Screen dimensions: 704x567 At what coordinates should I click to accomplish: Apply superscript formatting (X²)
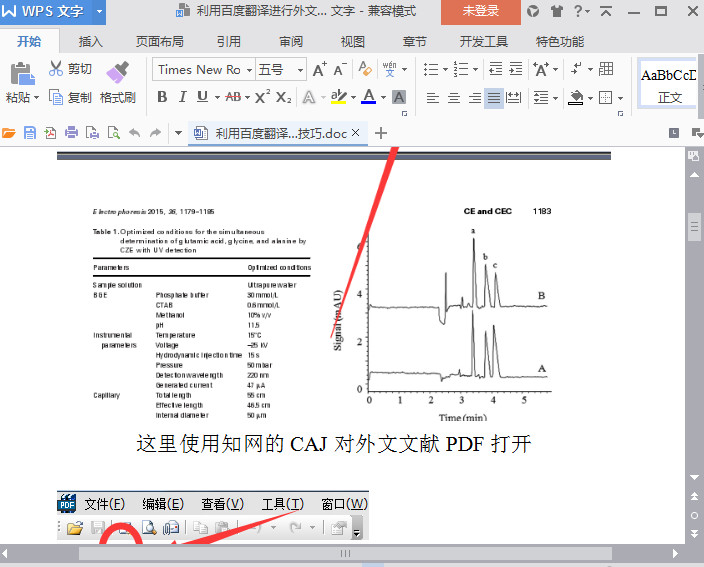[x=262, y=97]
